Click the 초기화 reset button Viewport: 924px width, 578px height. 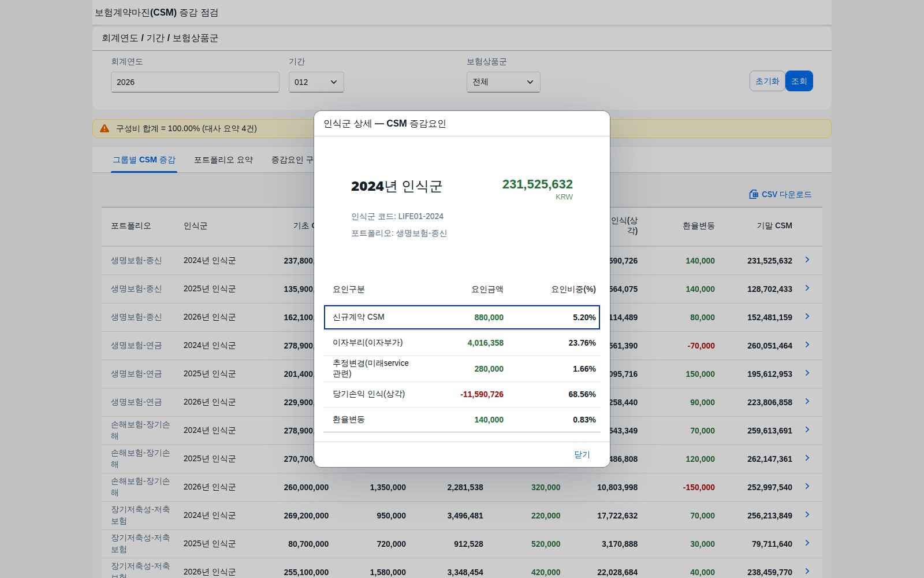[x=767, y=81]
